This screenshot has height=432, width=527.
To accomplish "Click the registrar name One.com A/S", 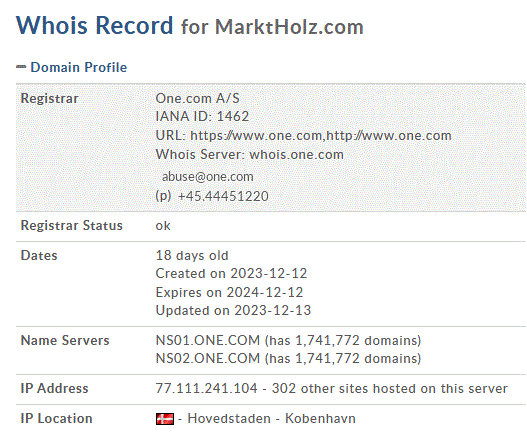I will click(x=197, y=99).
